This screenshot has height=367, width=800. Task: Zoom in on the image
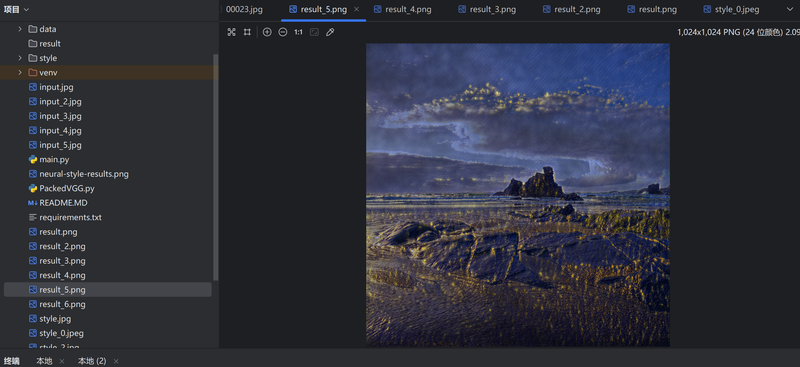tap(267, 32)
